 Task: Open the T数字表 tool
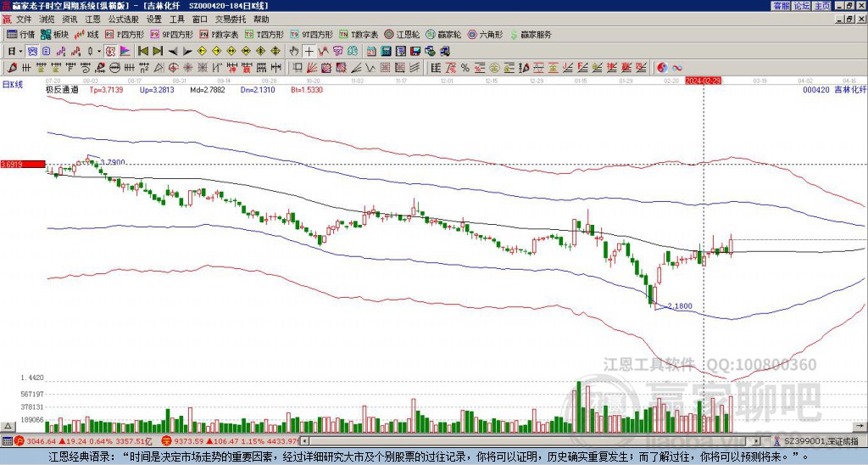tap(359, 34)
